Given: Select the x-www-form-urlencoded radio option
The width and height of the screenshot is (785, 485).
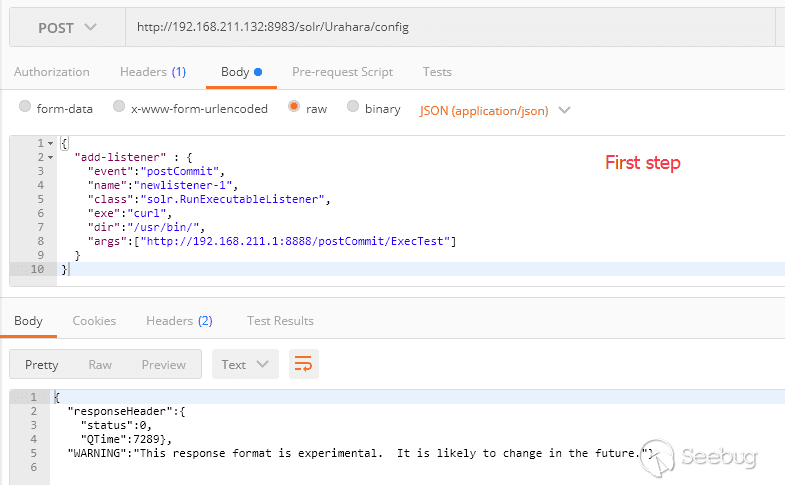Looking at the screenshot, I should 119,108.
